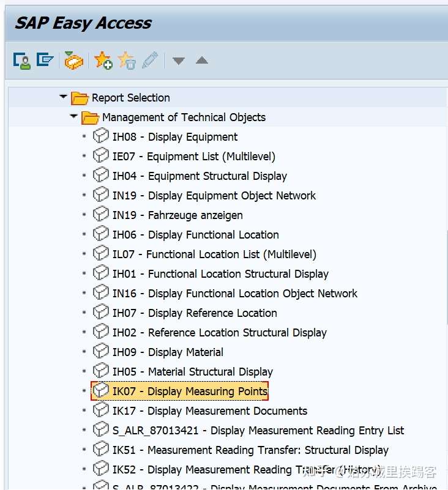Select S_ALR_87013421 - Display Measurement Reading Entry List

(258, 431)
